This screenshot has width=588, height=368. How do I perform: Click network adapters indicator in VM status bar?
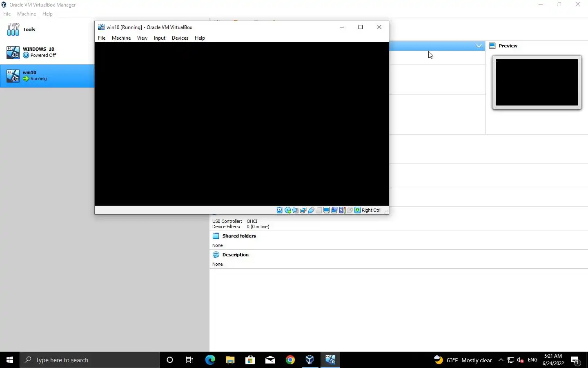click(303, 210)
